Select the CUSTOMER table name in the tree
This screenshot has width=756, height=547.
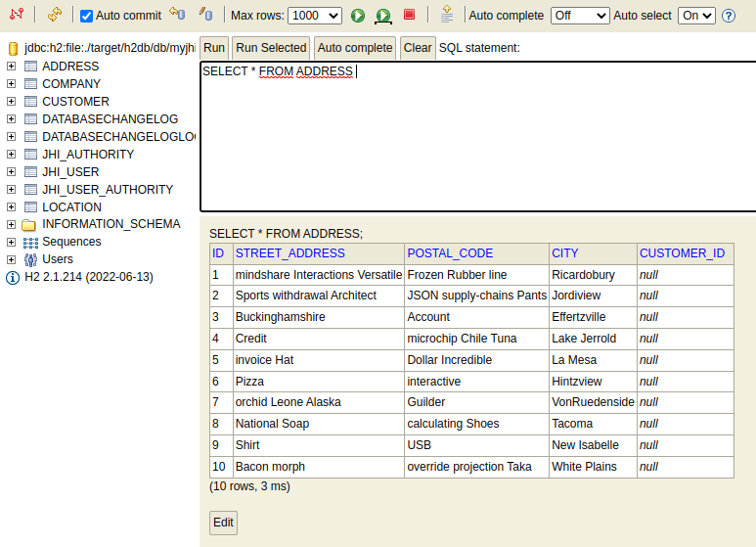pyautogui.click(x=75, y=102)
